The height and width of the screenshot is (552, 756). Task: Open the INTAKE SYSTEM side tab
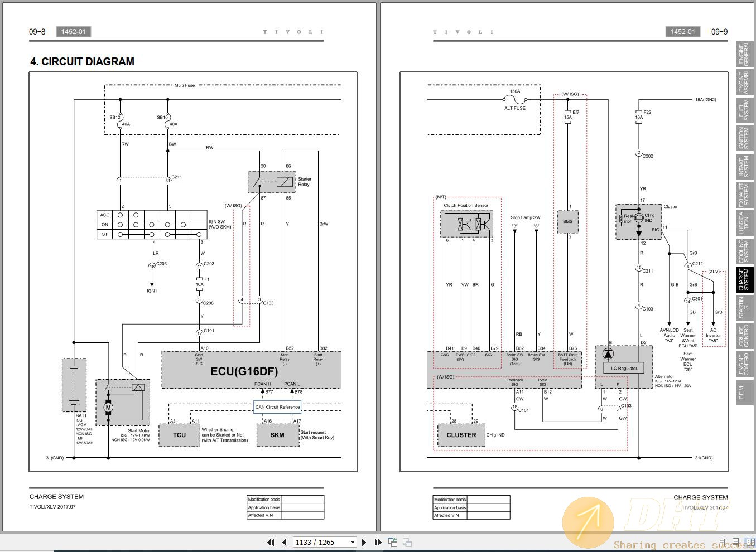(x=744, y=167)
